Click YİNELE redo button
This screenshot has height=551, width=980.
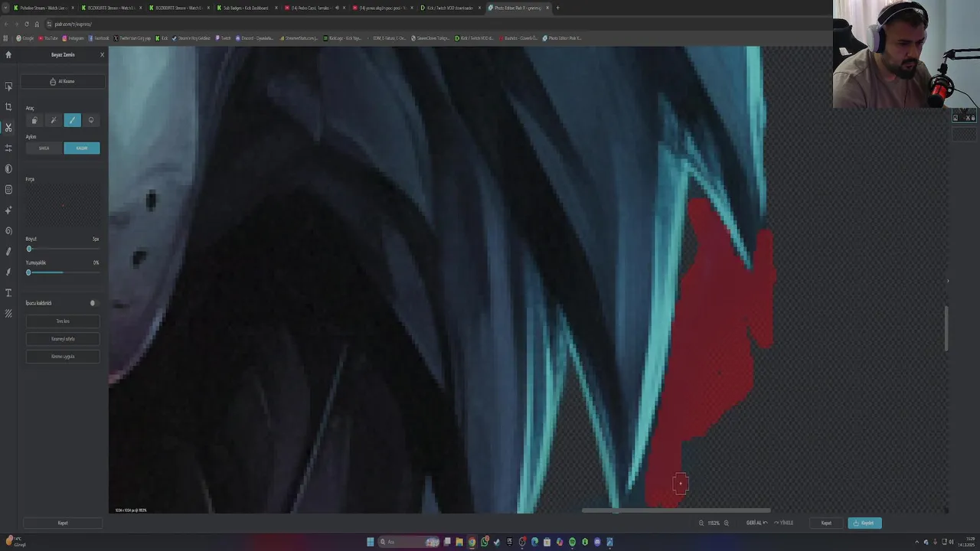click(783, 523)
